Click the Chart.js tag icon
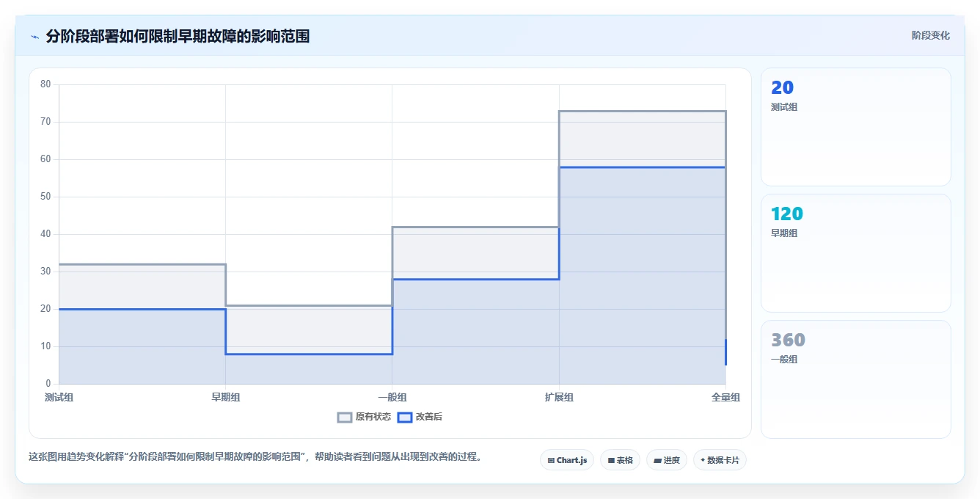This screenshot has height=499, width=980. (x=551, y=461)
